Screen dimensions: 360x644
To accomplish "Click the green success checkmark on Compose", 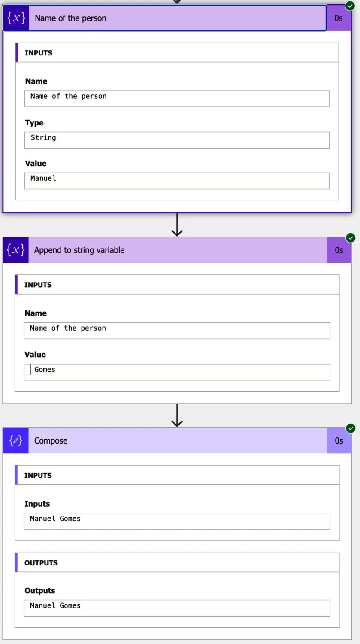I will [351, 428].
